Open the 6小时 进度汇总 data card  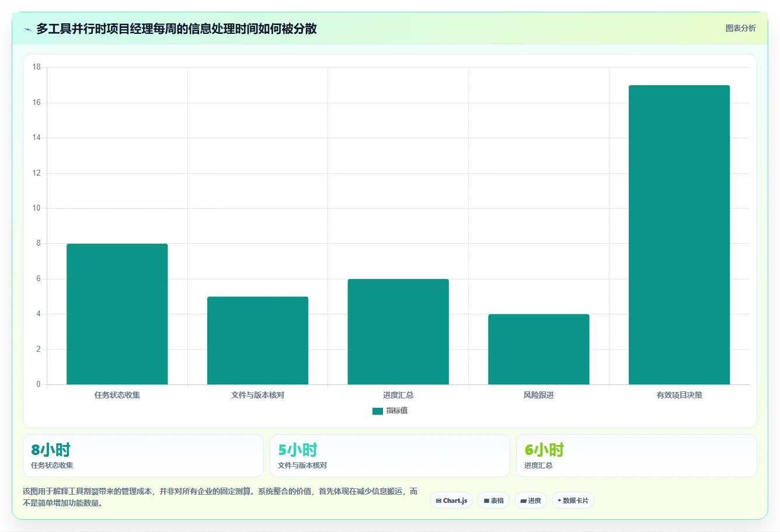point(636,456)
